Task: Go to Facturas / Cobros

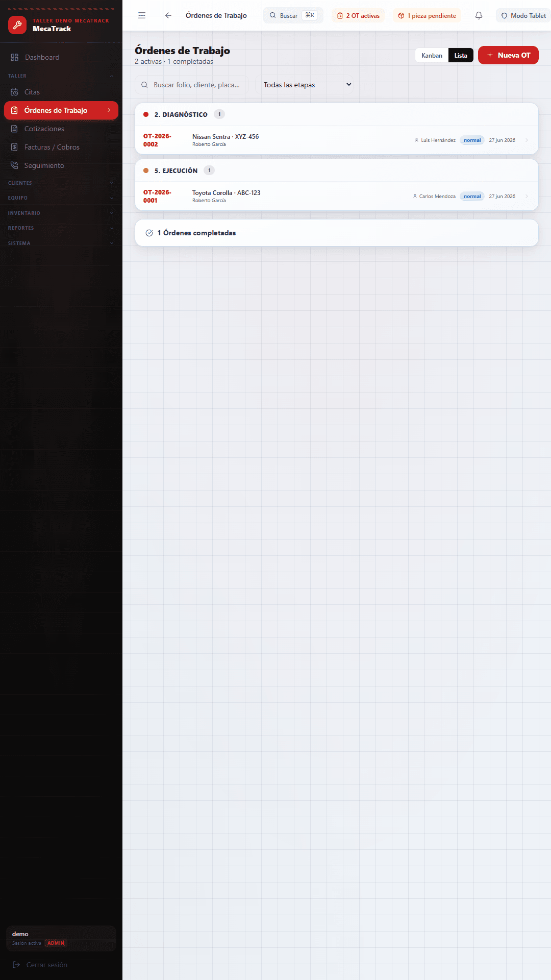Action: click(61, 147)
